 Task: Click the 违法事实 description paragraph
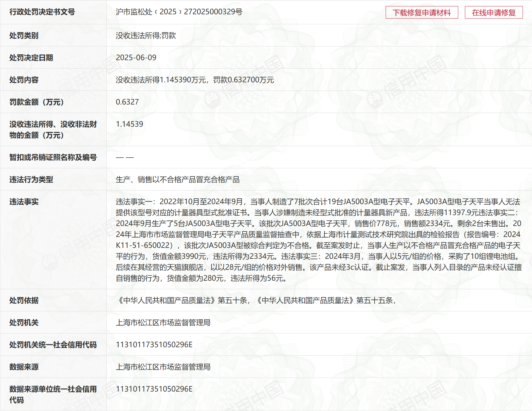pyautogui.click(x=318, y=240)
